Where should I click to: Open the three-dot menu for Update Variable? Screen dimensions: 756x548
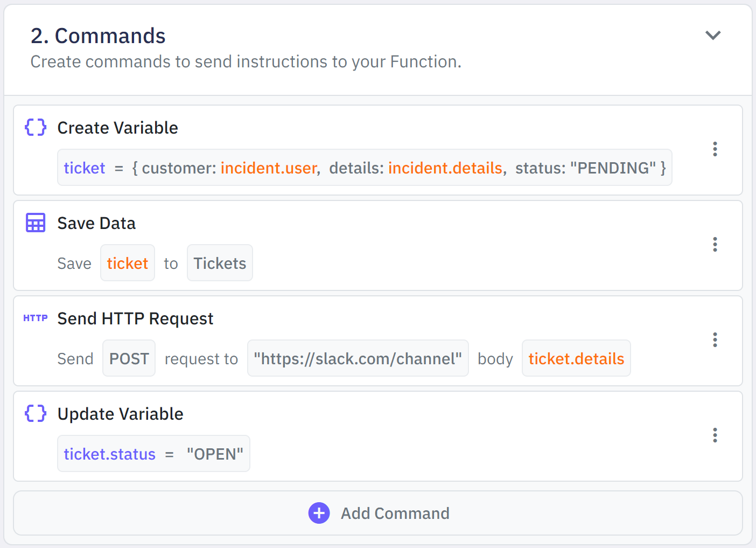(715, 435)
